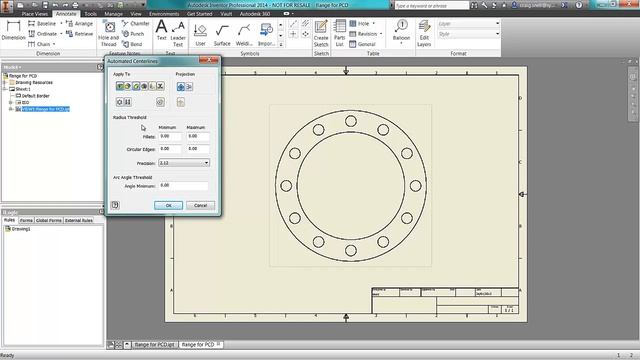Viewport: 640px width, 360px height.
Task: Open the View ribbon tab
Action: 136,14
